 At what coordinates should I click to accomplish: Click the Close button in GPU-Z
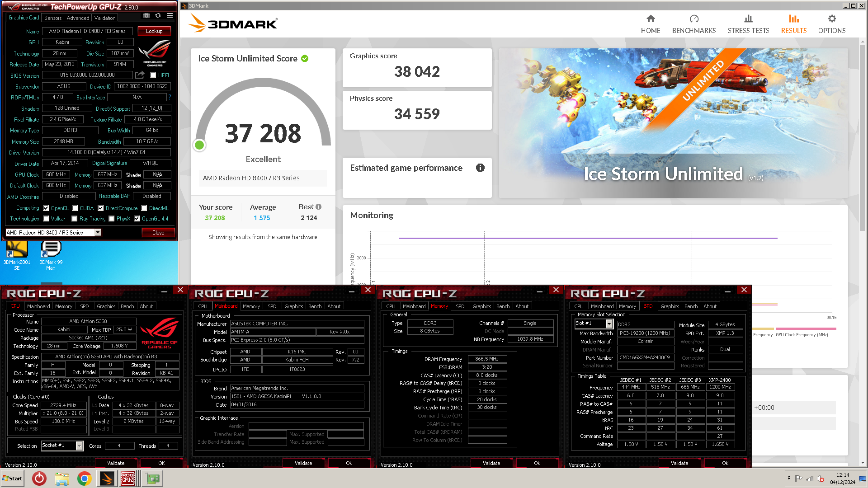(x=158, y=233)
